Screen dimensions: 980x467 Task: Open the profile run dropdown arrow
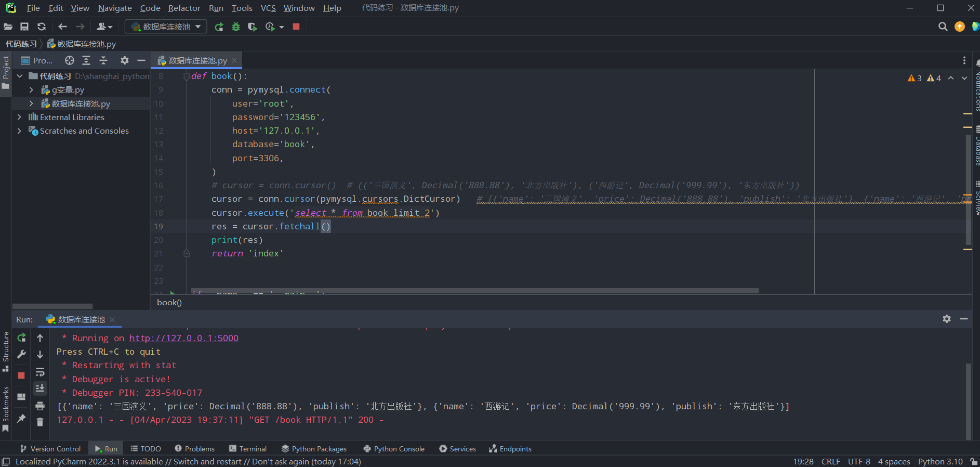[282, 27]
